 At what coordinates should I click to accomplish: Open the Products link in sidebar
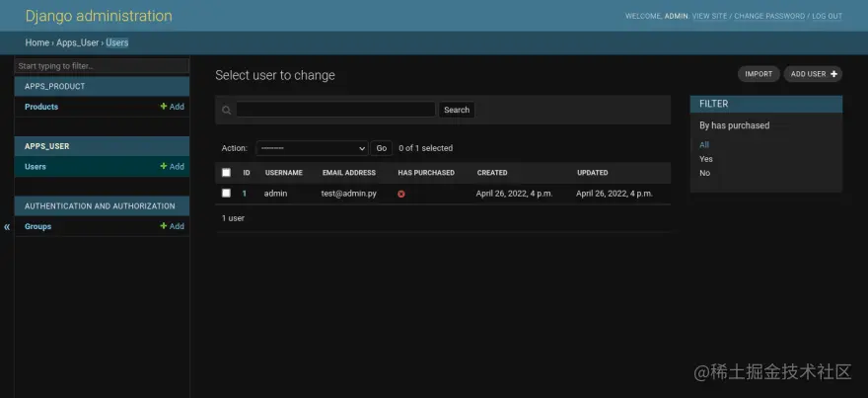(41, 107)
